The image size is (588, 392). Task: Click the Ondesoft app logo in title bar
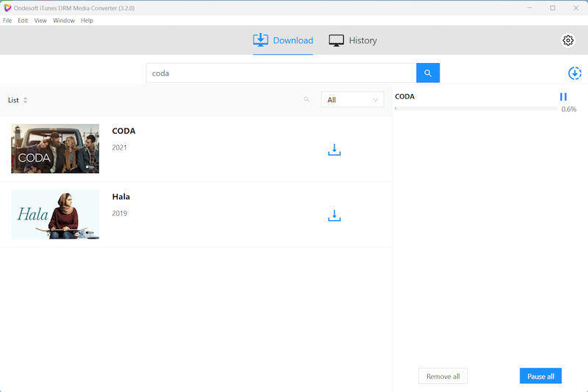point(7,8)
